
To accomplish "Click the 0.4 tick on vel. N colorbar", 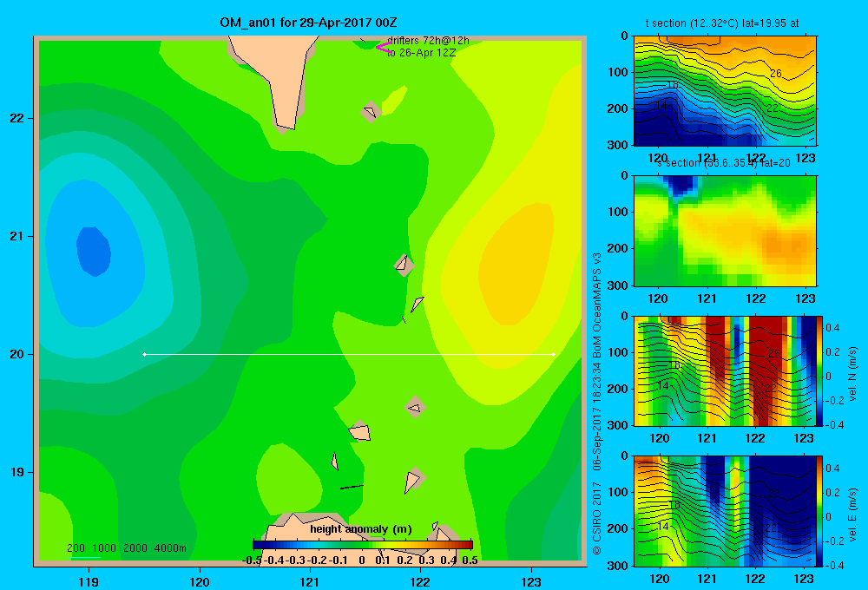I will click(832, 328).
